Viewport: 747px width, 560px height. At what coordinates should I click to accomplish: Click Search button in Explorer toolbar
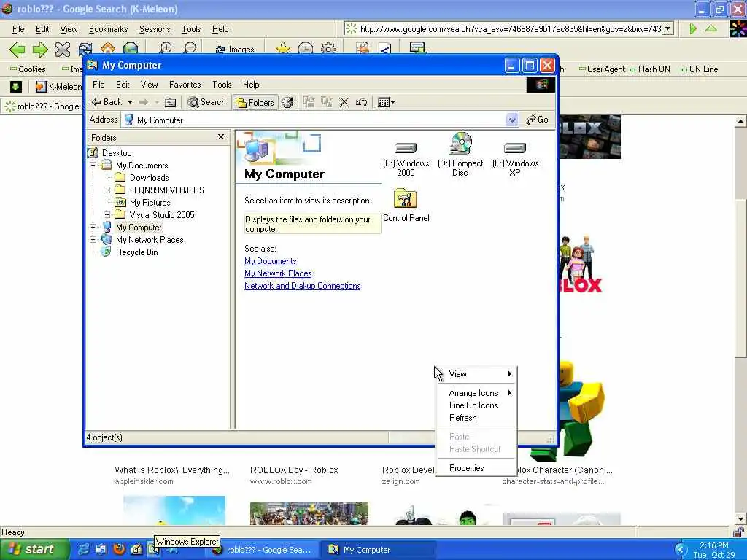(x=206, y=102)
